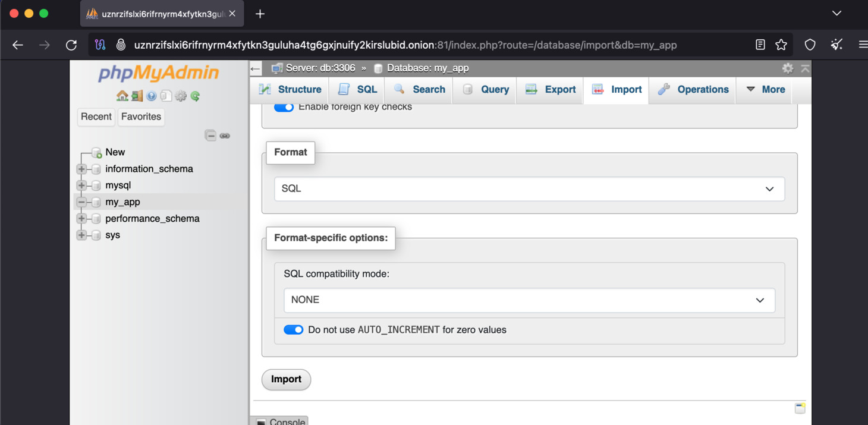Switch to the Structure tab

(x=290, y=90)
